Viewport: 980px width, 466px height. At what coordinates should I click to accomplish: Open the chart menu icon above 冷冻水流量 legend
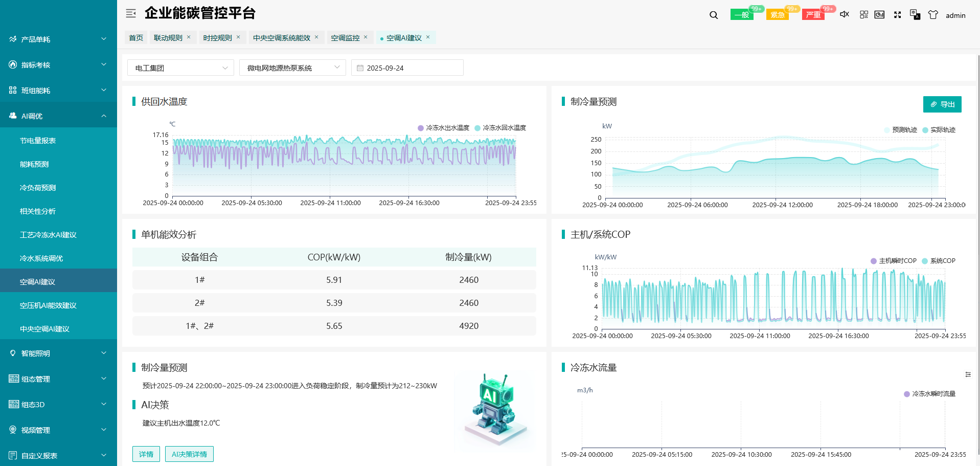(x=968, y=374)
